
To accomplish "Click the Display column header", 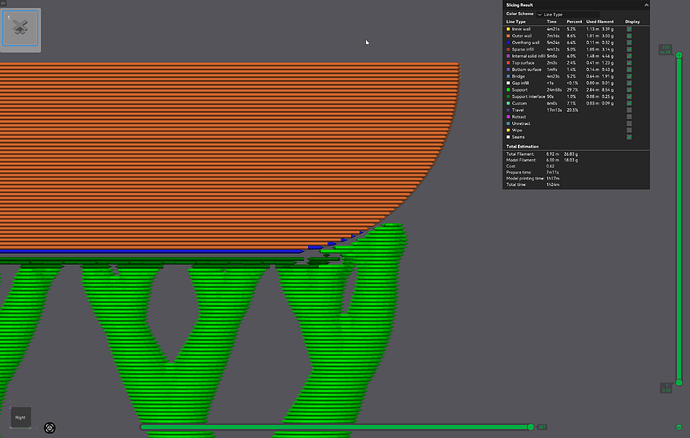I will tap(632, 22).
